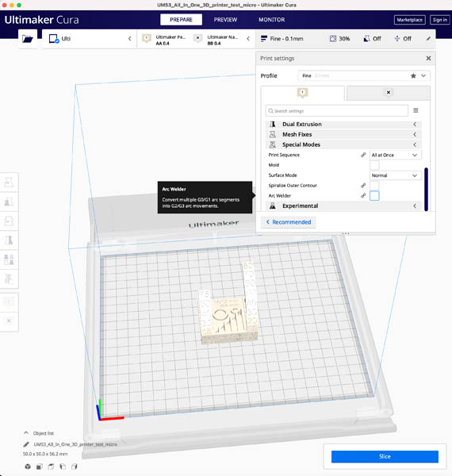Expand the Experimental category chevron
The image size is (452, 476).
(x=415, y=205)
